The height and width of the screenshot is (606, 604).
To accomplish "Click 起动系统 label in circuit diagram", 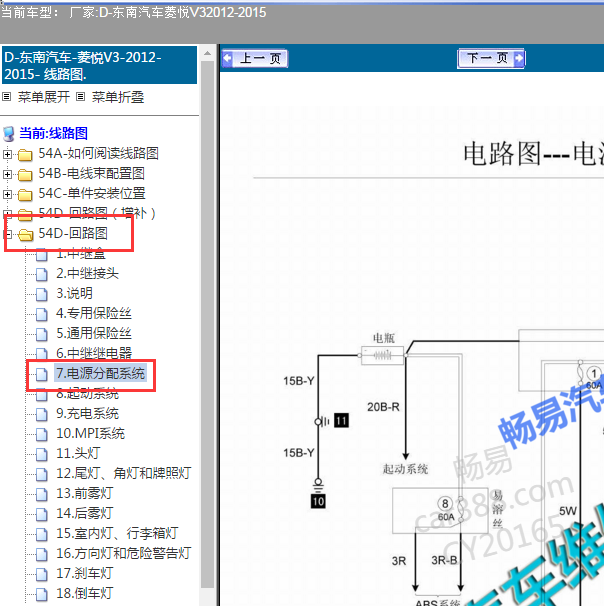I will 405,469.
